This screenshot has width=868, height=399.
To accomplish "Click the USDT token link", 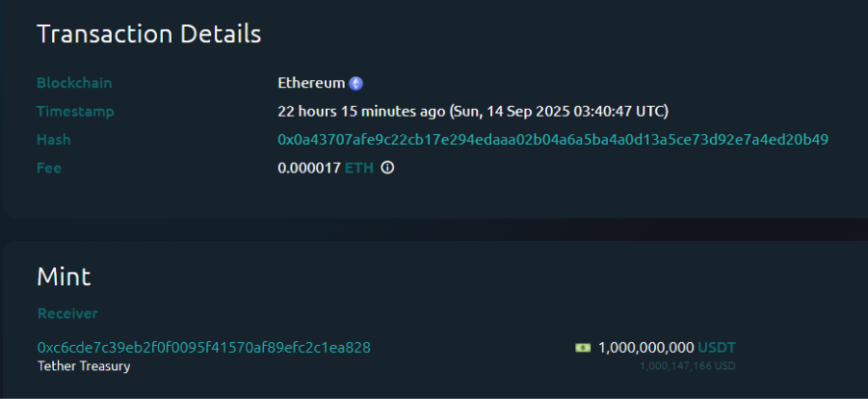I will pyautogui.click(x=718, y=347).
